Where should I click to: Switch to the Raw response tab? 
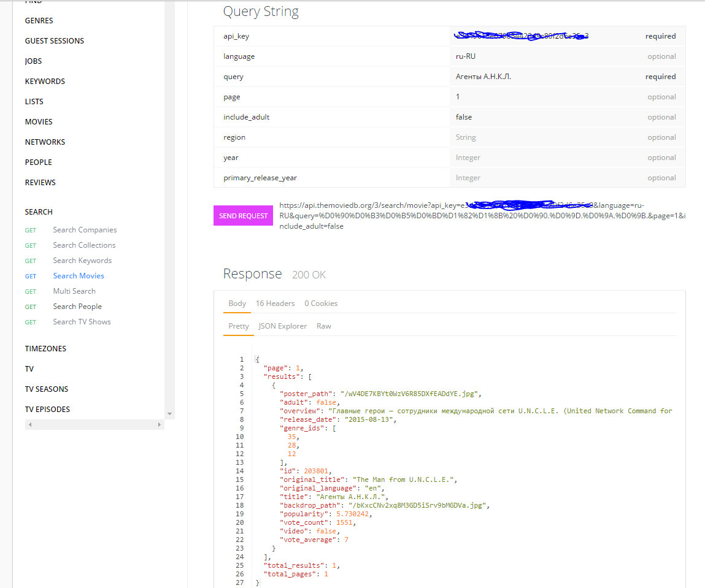click(323, 326)
